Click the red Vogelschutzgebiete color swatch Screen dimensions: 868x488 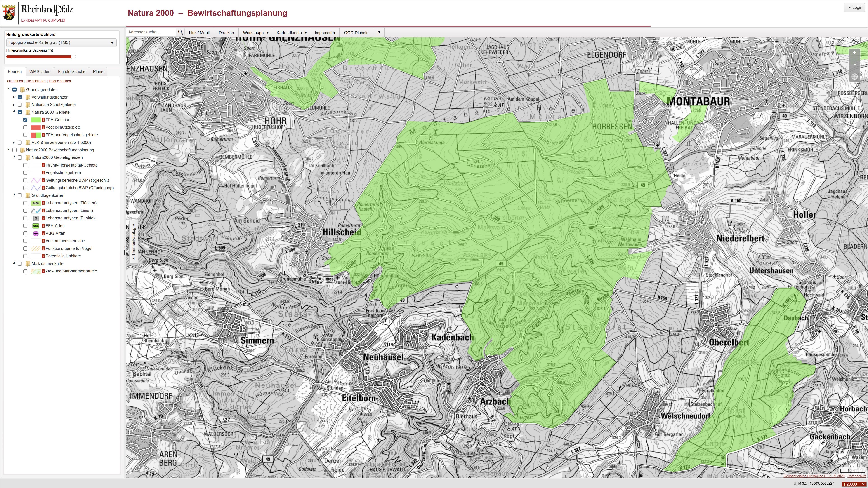click(36, 127)
